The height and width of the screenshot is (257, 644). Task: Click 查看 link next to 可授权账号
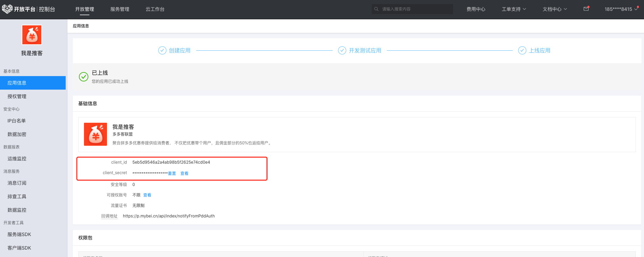[x=147, y=195]
